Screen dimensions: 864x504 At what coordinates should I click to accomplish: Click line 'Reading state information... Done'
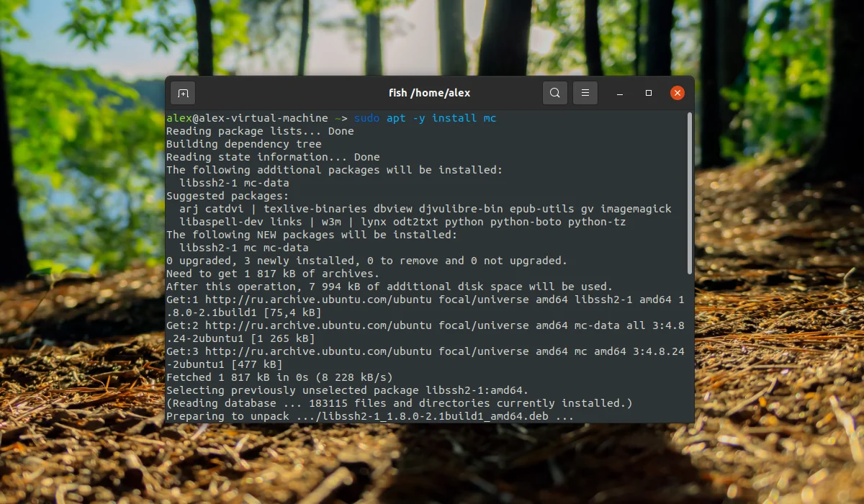point(273,157)
